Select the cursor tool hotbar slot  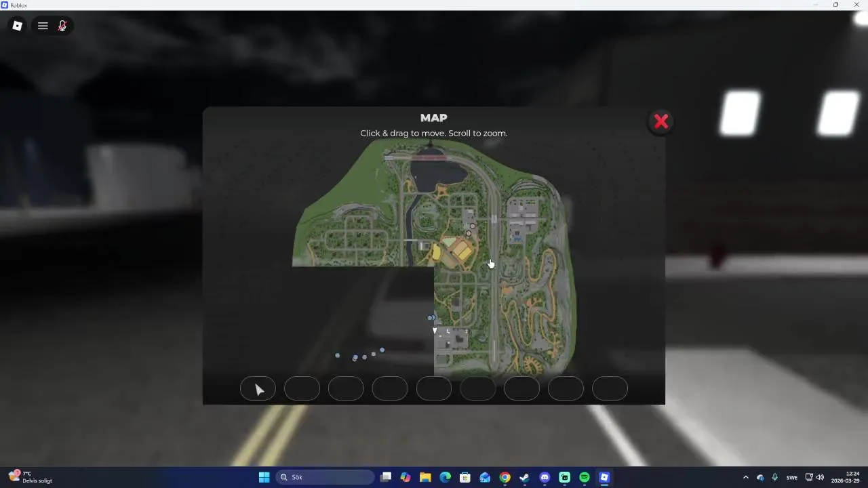click(x=258, y=388)
